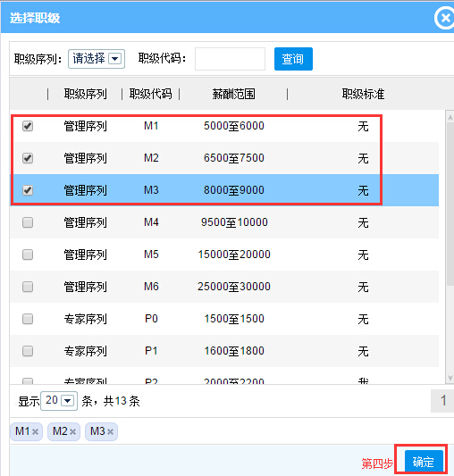Click the scrollbar down arrow in the list
Screen dimensions: 454x476
point(450,378)
